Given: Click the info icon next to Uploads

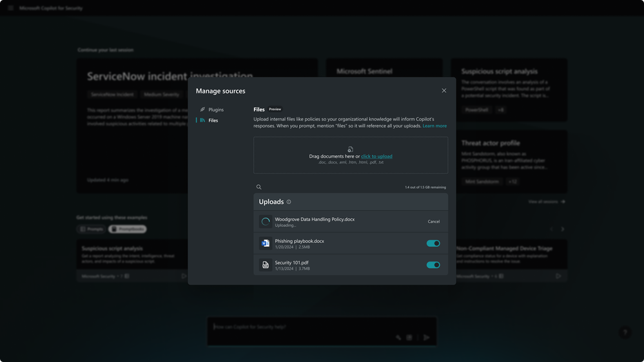Looking at the screenshot, I should click(289, 202).
